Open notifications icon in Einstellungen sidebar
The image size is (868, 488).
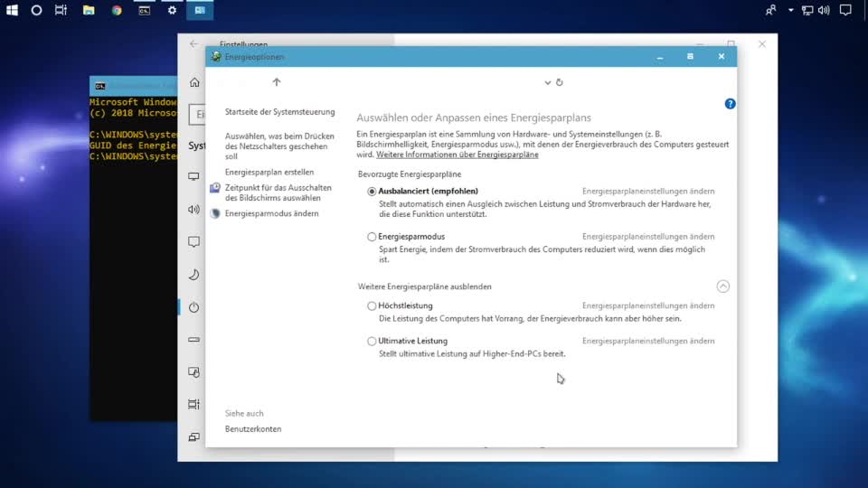pos(193,242)
